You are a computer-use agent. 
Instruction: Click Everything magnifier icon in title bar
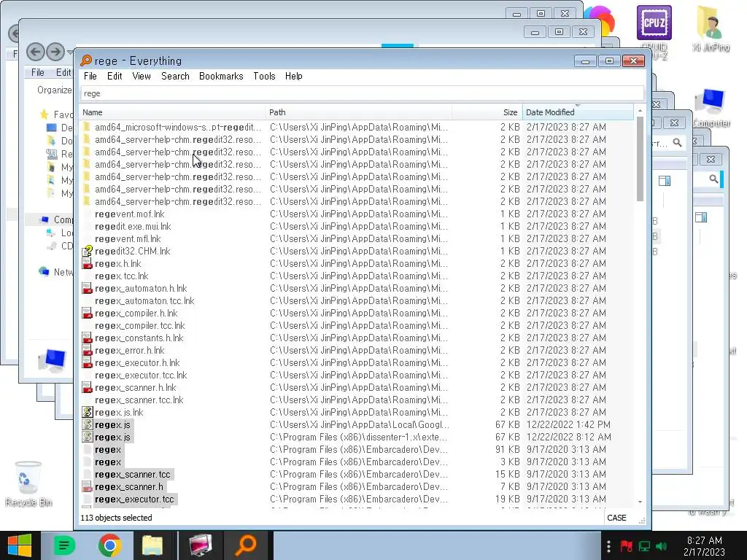point(86,61)
